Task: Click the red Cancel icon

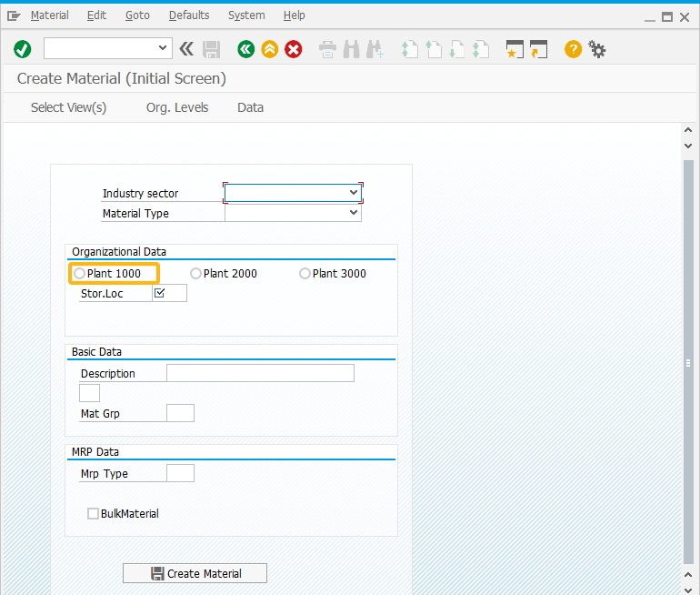Action: pos(294,49)
